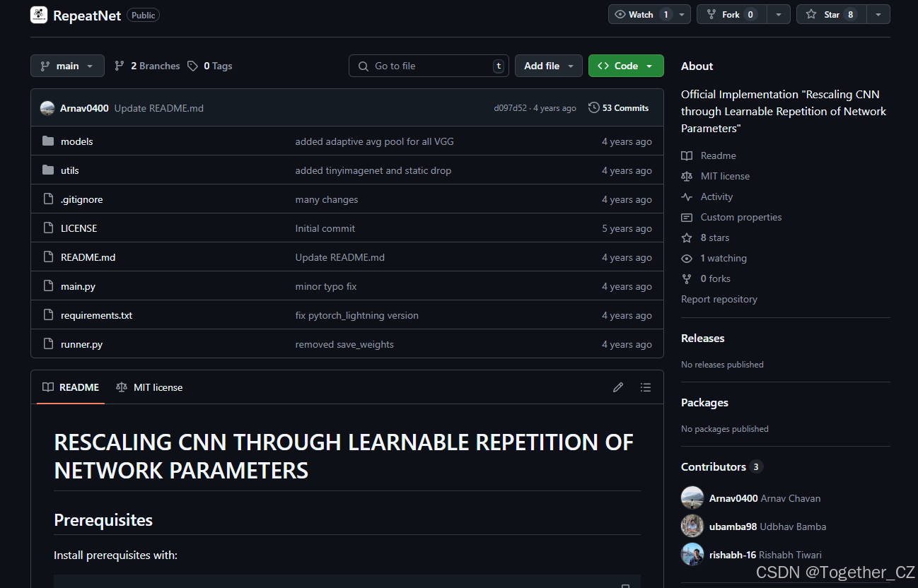
Task: Open the Fork options dropdown arrow
Action: [x=779, y=14]
